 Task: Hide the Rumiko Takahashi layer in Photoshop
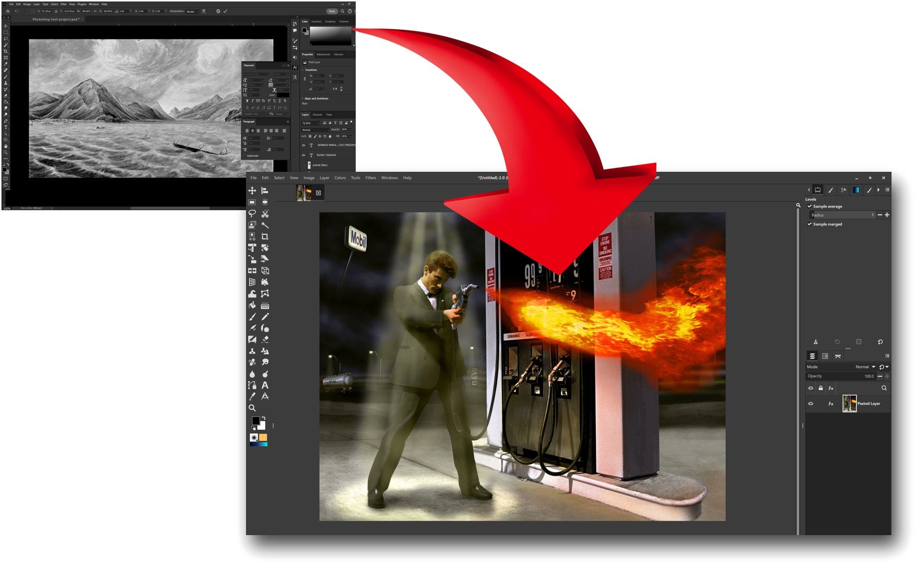coord(303,155)
